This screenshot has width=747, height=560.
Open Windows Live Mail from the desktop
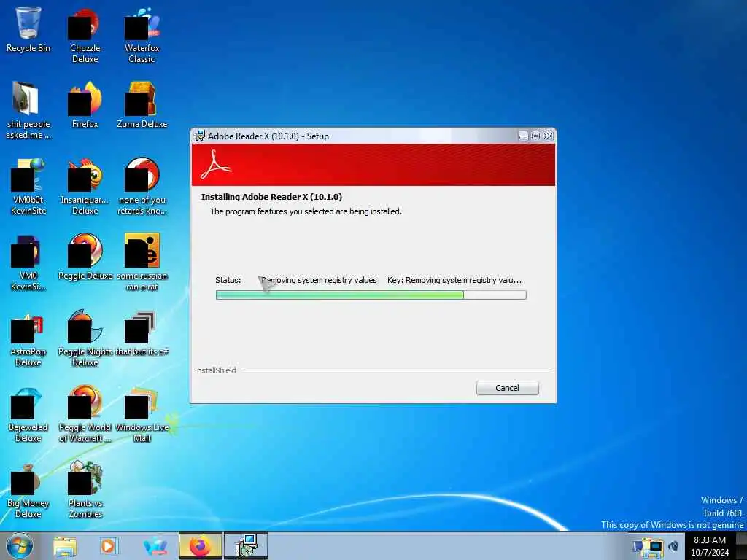pyautogui.click(x=142, y=414)
